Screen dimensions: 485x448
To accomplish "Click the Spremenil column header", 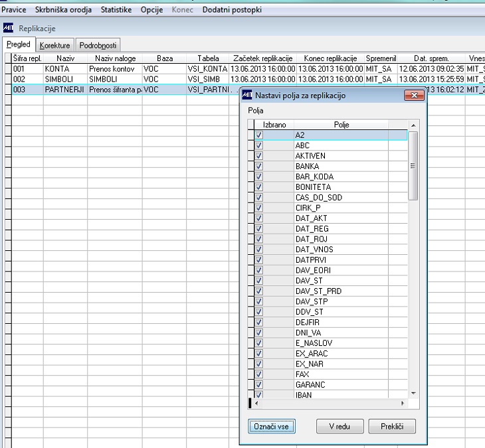I will (381, 58).
